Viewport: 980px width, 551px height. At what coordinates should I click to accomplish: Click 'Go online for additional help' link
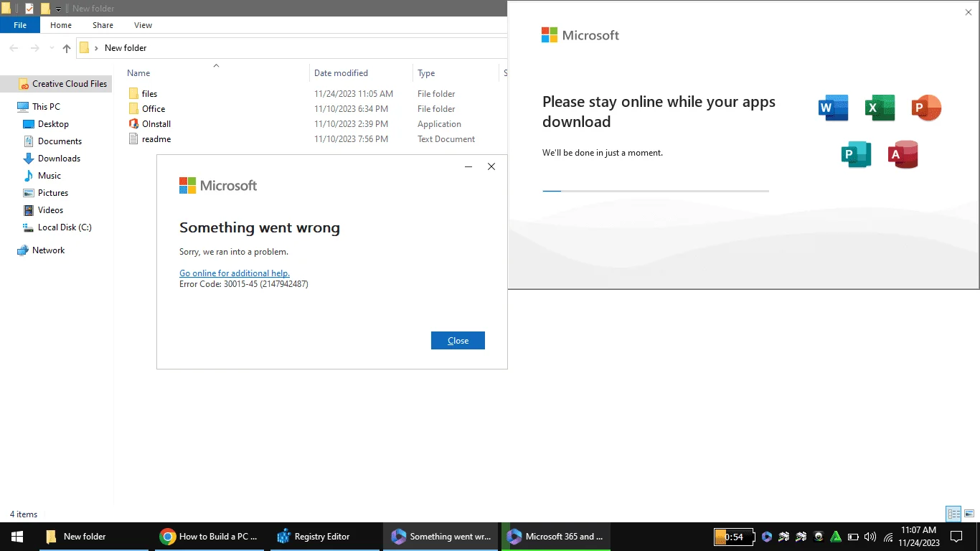235,273
